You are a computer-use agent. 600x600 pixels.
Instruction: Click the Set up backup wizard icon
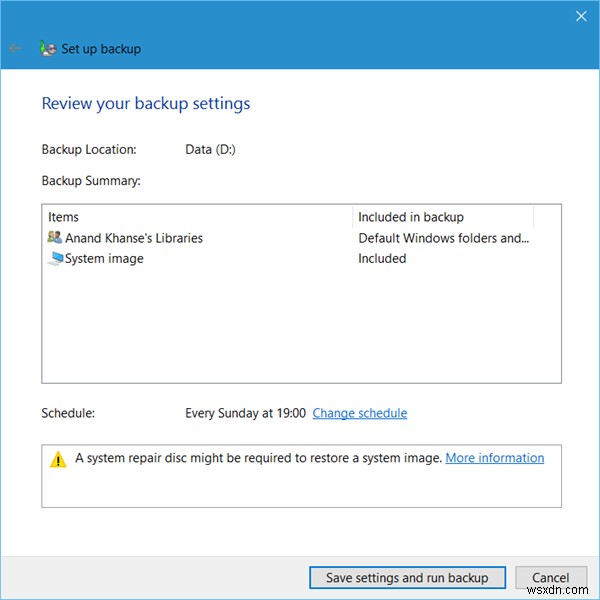[x=48, y=49]
